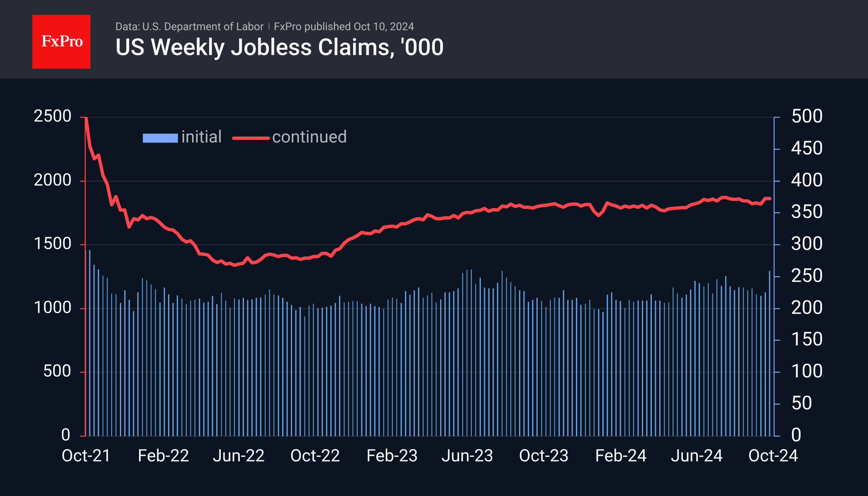Click the Jun-24 x-axis label
This screenshot has height=496, width=868.
coord(697,456)
